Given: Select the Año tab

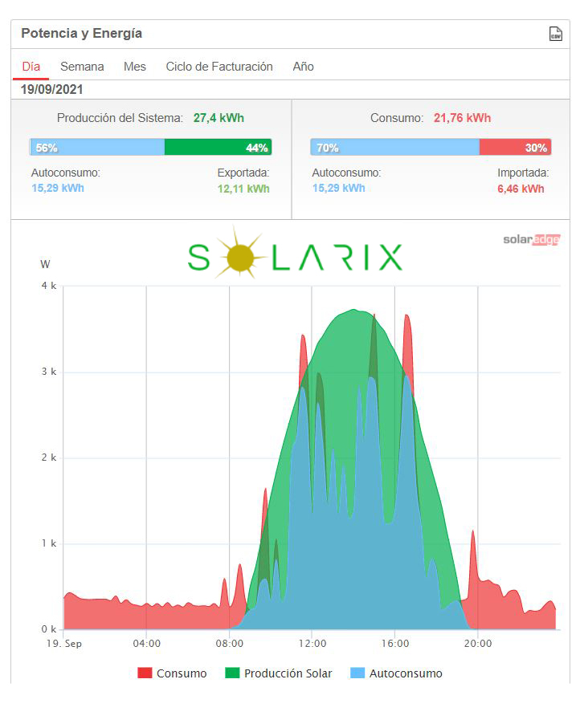Looking at the screenshot, I should point(304,67).
